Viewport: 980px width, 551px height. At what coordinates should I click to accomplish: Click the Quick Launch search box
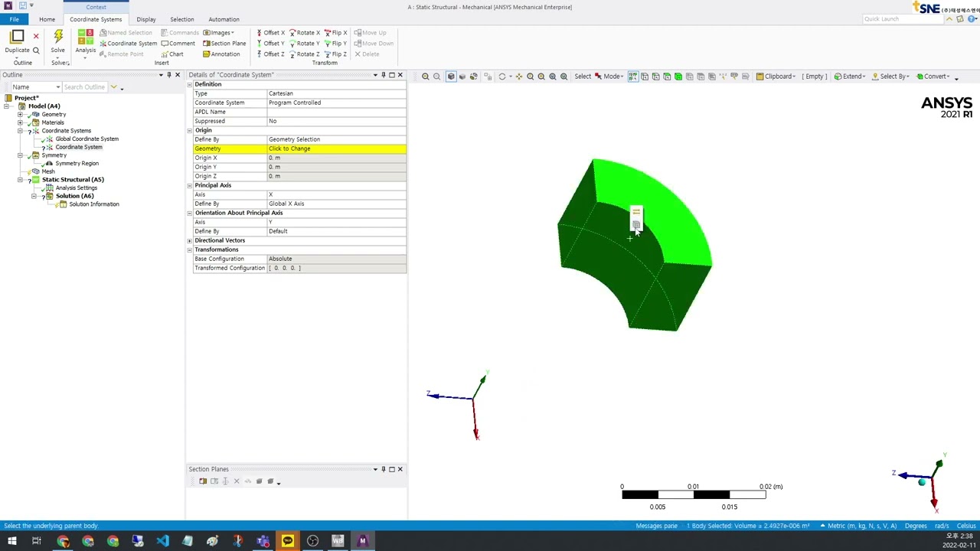click(x=901, y=19)
